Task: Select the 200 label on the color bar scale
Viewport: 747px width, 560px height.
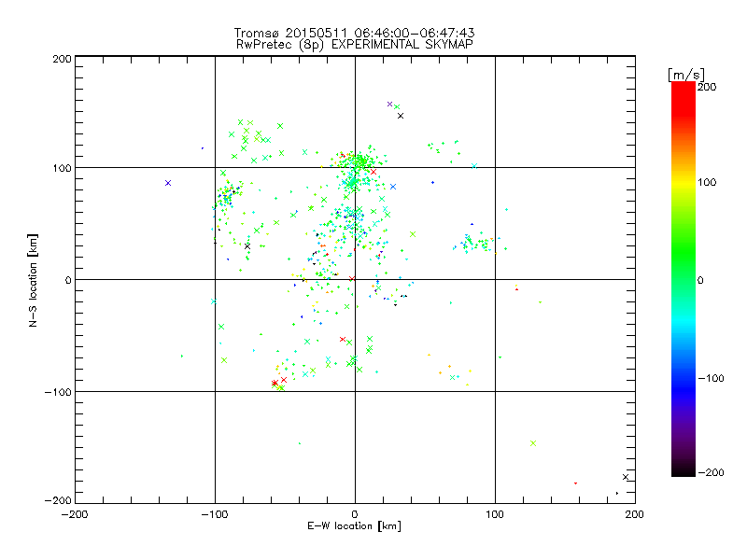Action: tap(707, 87)
